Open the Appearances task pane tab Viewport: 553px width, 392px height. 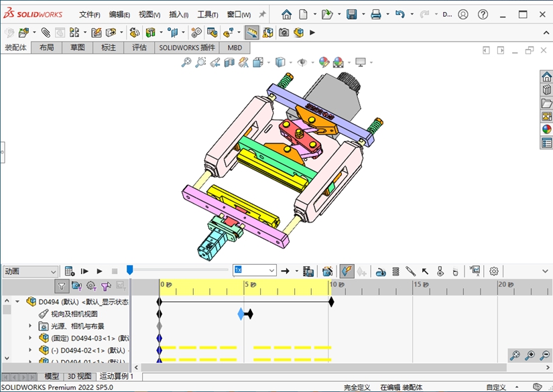point(547,129)
